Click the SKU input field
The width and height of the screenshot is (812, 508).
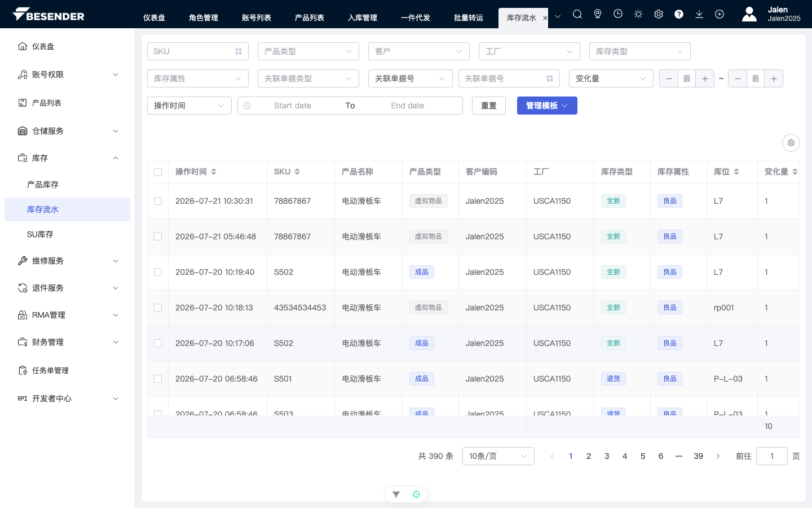(198, 51)
